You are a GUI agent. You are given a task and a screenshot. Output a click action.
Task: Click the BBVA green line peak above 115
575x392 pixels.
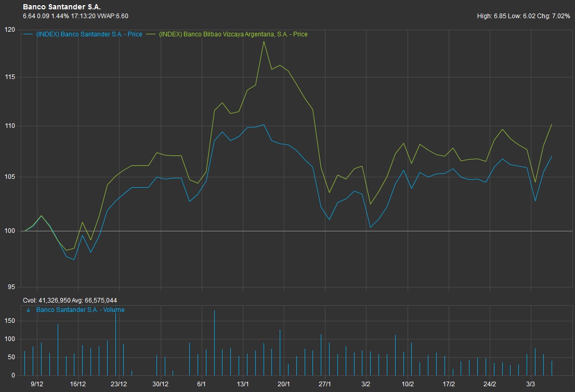click(x=264, y=42)
